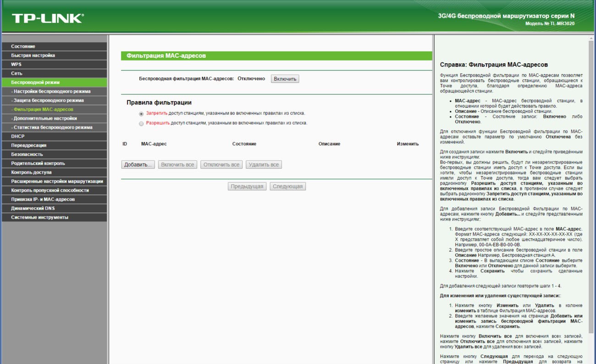This screenshot has width=596, height=364.
Task: Expand the DHCP menu section
Action: [18, 136]
